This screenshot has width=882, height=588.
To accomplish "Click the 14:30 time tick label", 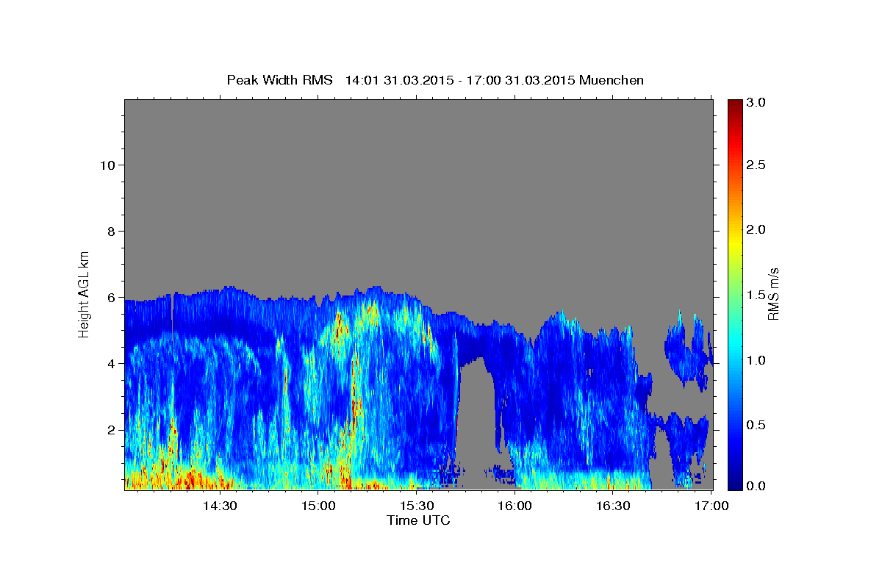I will coord(219,506).
